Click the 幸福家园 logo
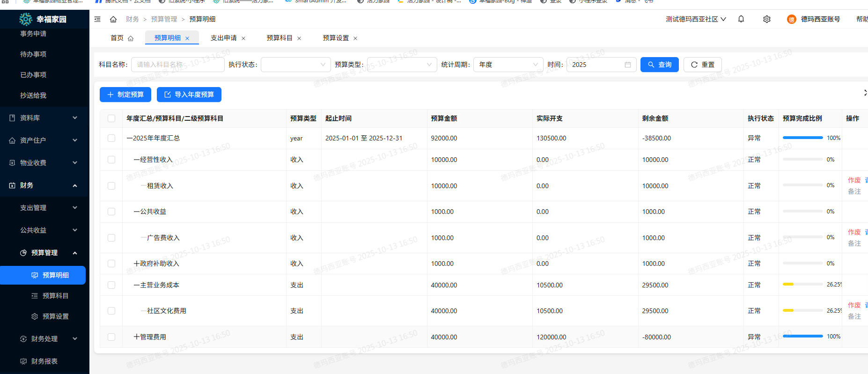 25,19
